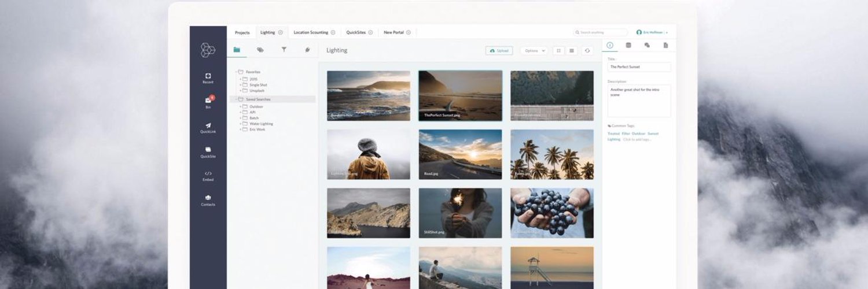Select the plug-in tab icon
This screenshot has width=868, height=289.
(x=307, y=50)
